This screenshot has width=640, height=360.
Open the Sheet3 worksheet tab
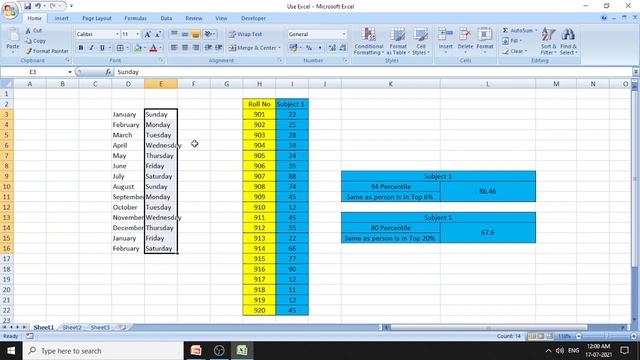tap(100, 327)
